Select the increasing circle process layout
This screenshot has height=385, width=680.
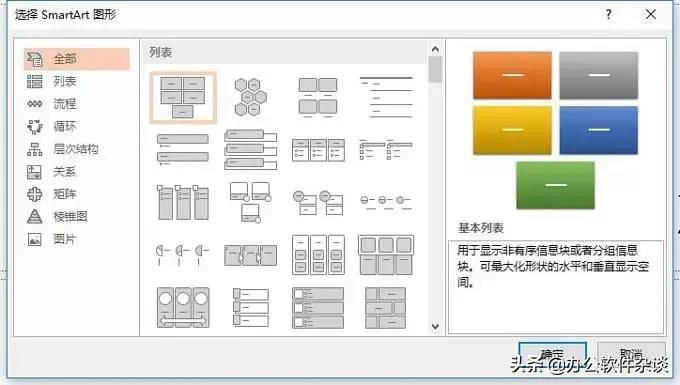point(386,202)
